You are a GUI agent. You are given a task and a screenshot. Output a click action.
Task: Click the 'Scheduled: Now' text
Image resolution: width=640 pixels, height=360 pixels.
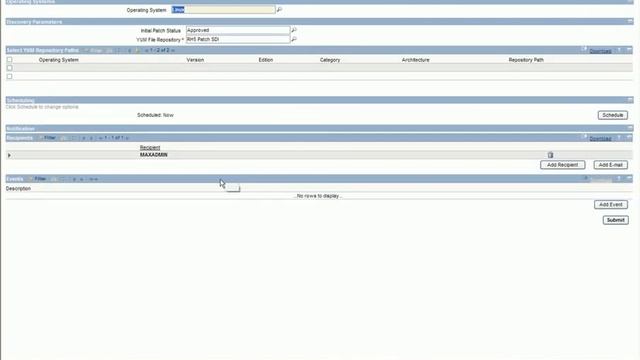point(155,115)
